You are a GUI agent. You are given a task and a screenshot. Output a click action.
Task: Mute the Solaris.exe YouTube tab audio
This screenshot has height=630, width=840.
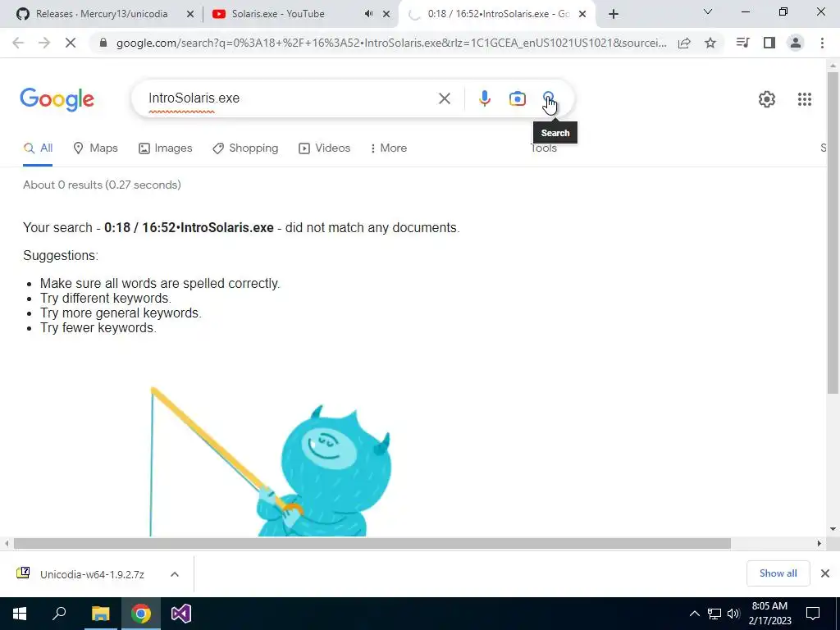368,14
